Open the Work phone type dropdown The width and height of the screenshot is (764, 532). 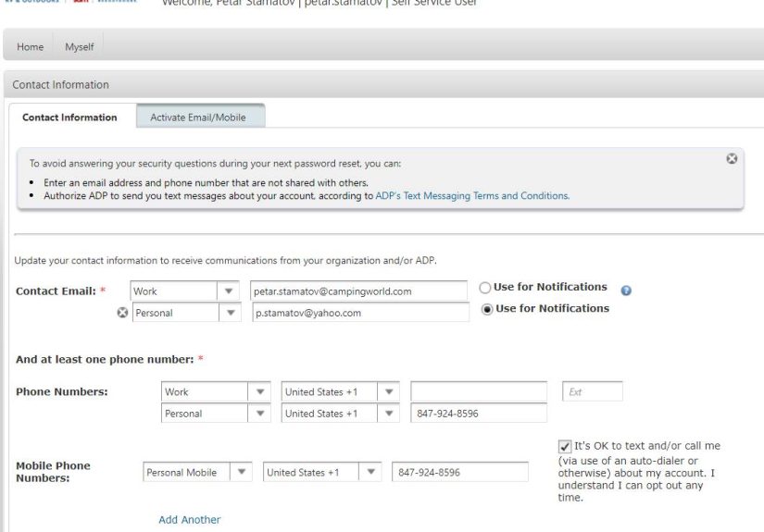(x=261, y=392)
